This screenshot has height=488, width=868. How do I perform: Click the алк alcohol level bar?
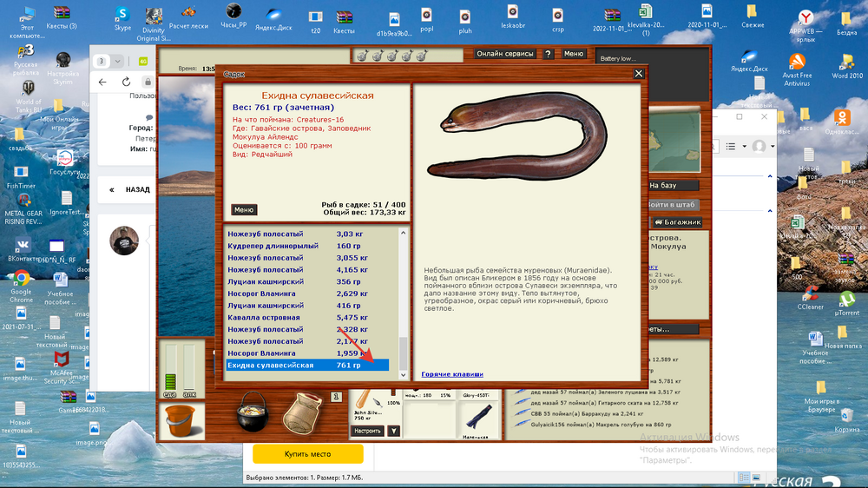pyautogui.click(x=189, y=367)
